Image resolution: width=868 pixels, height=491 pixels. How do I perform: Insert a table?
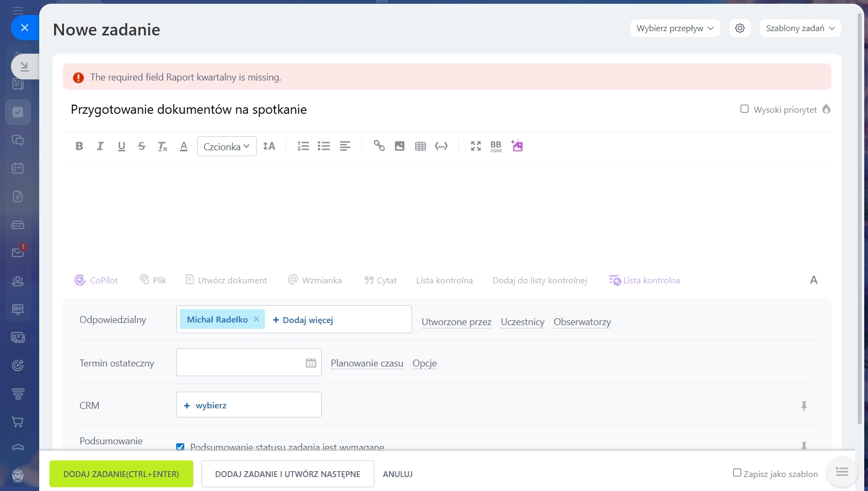tap(421, 146)
